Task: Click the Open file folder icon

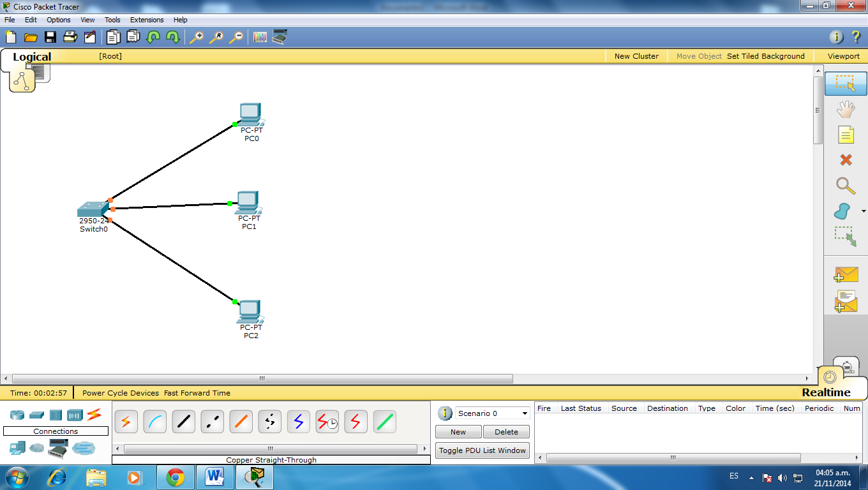Action: [x=30, y=37]
